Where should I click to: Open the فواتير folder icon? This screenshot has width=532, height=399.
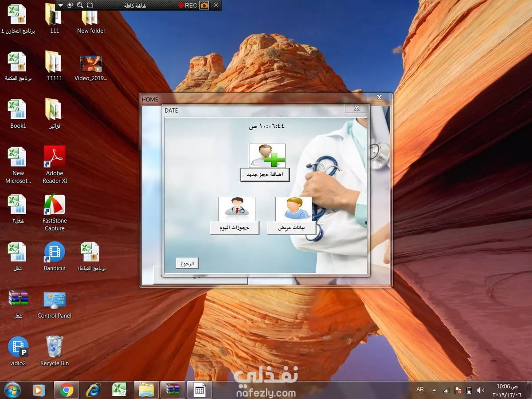(x=55, y=114)
